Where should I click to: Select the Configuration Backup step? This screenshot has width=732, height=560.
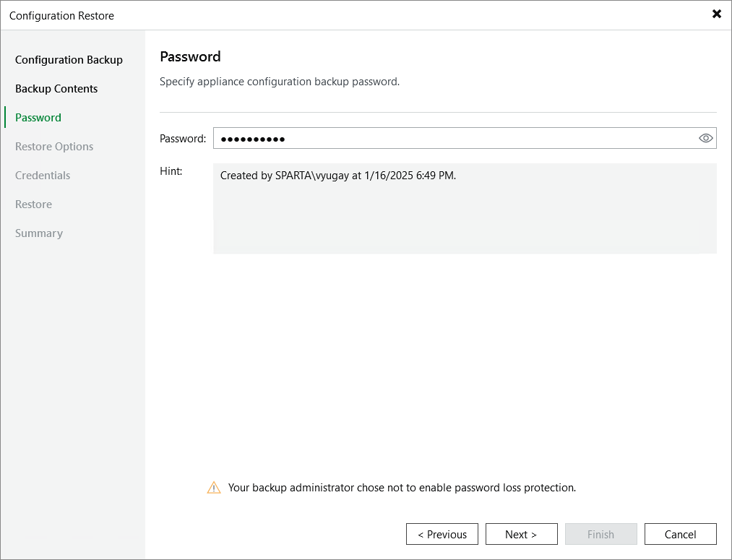(69, 59)
